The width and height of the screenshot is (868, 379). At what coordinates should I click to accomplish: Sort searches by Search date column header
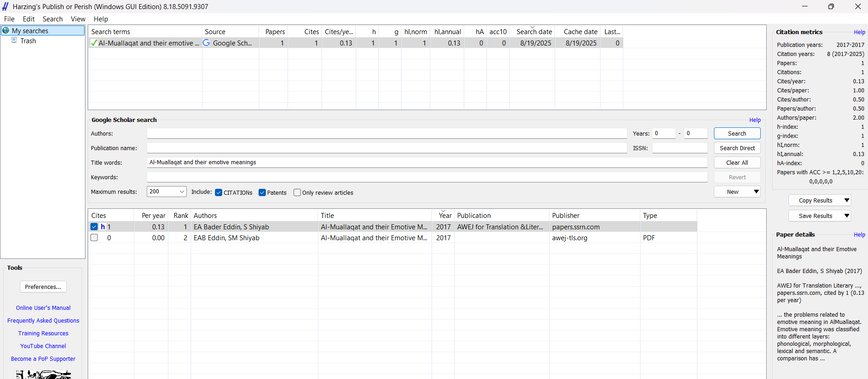pyautogui.click(x=533, y=31)
